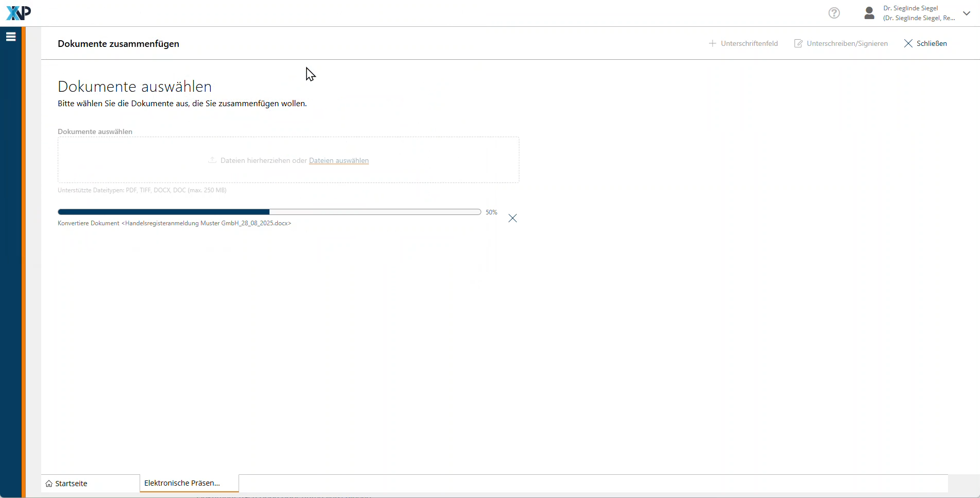Click the plus icon beside Unterschriftenfeld

coord(713,43)
